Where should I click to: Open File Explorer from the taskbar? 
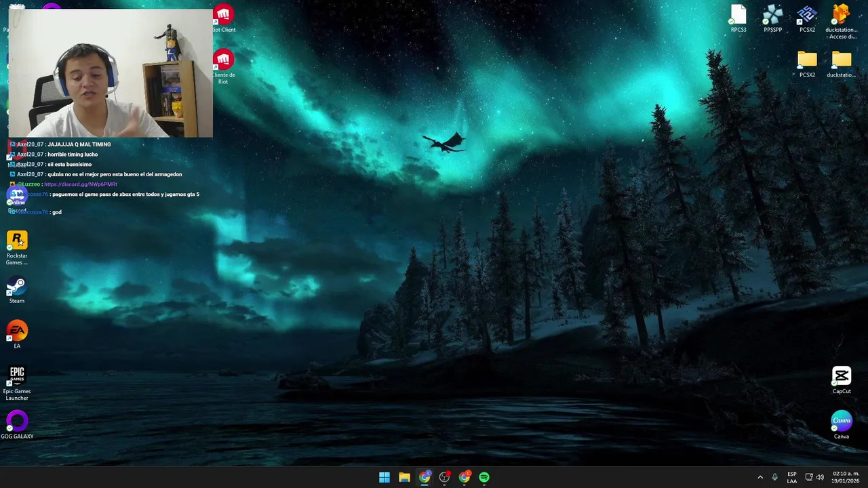(404, 477)
